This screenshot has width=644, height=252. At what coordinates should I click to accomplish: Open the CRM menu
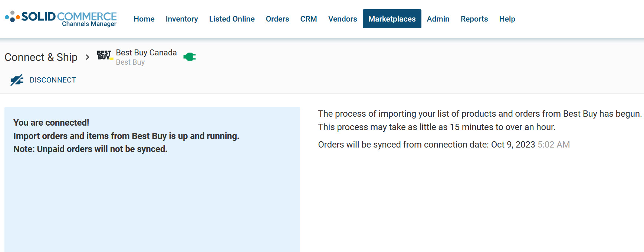point(309,19)
